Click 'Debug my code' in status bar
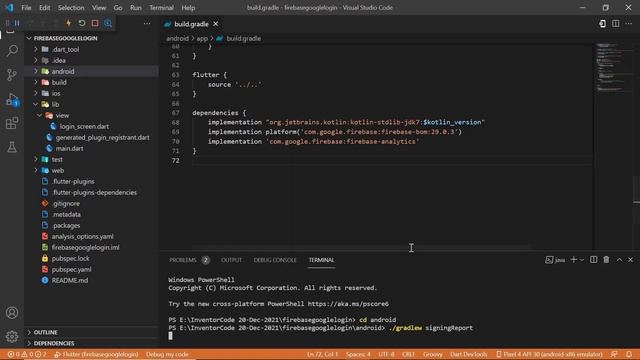The image size is (640, 360). [x=167, y=354]
